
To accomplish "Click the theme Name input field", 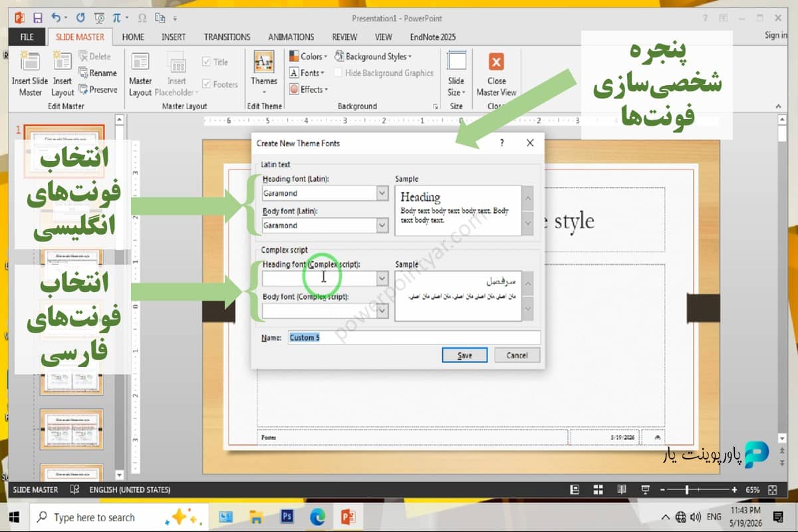I will [414, 338].
